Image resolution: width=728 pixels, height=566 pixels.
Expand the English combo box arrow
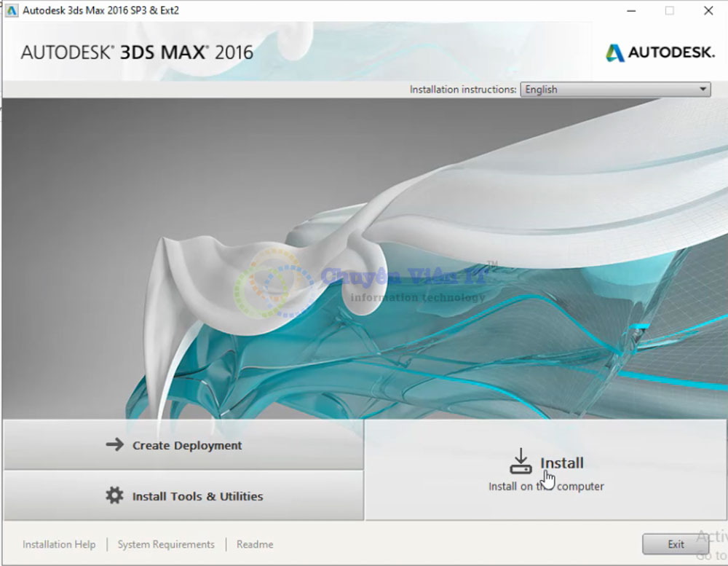click(703, 90)
